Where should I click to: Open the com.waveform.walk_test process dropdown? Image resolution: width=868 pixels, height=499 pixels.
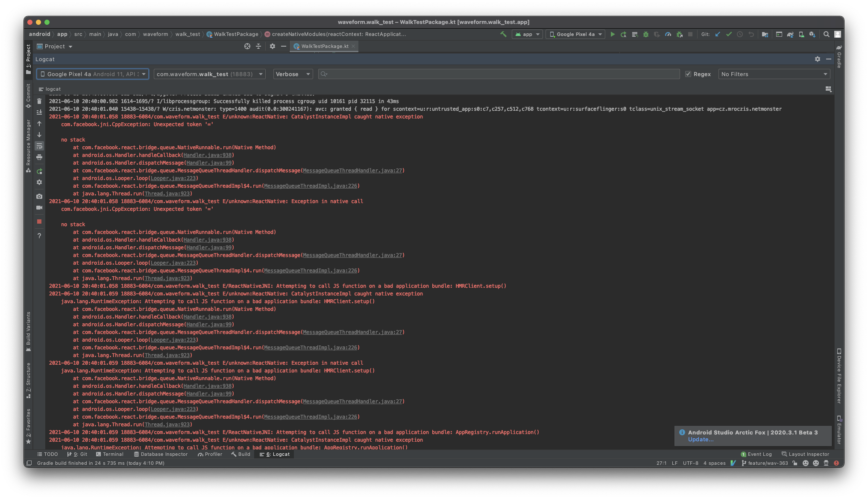tap(209, 74)
